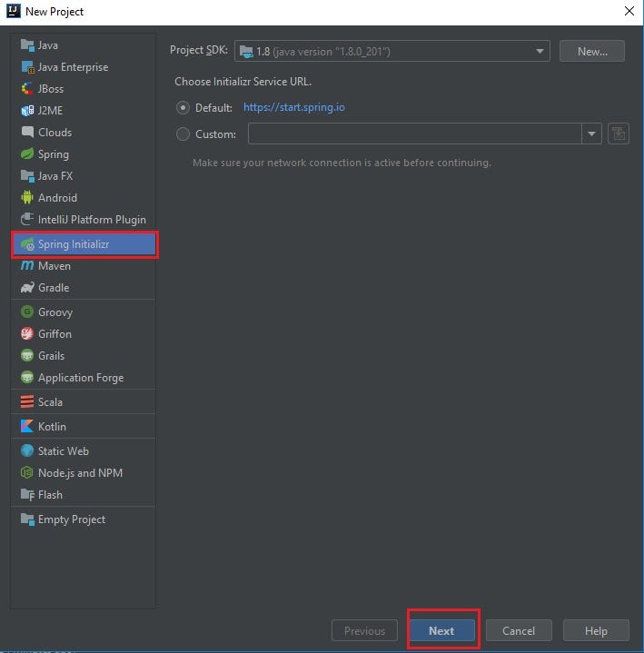
Task: Click the Cancel button
Action: pos(519,630)
